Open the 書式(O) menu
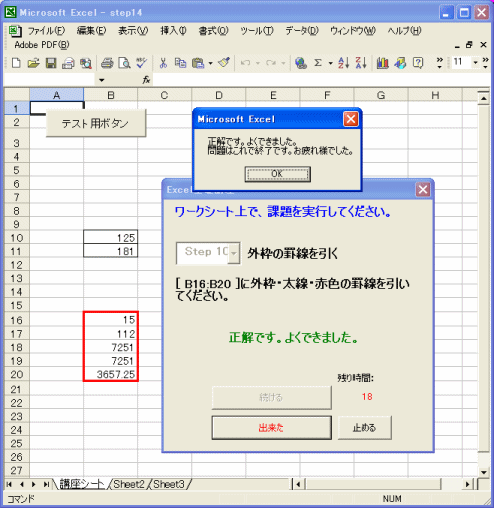This screenshot has height=508, width=494. coord(213,31)
